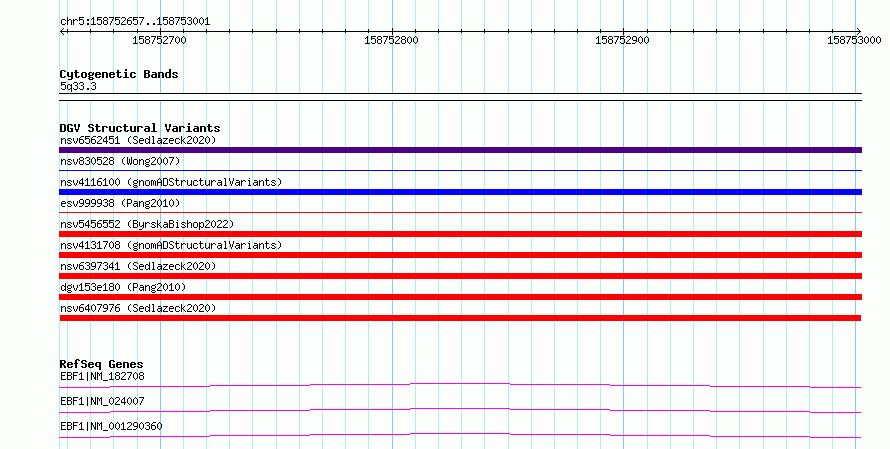Click the thick blue bar under nsv4116100
The image size is (890, 449).
coord(460,192)
